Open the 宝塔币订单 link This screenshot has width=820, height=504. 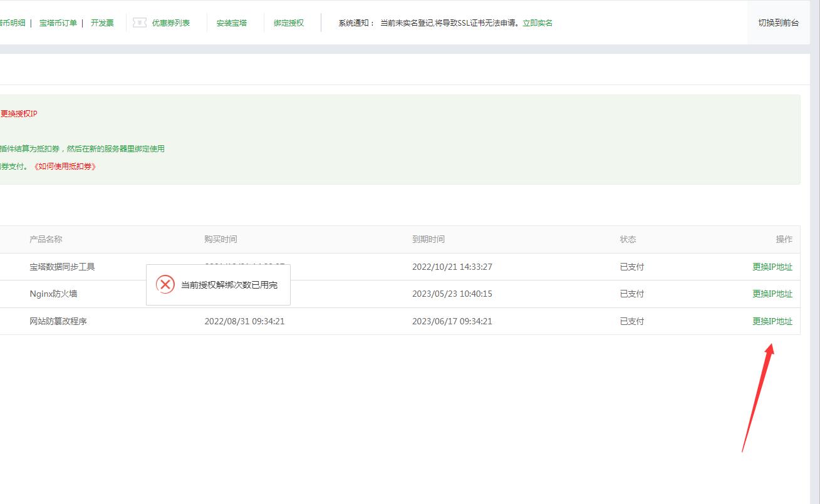pyautogui.click(x=58, y=23)
